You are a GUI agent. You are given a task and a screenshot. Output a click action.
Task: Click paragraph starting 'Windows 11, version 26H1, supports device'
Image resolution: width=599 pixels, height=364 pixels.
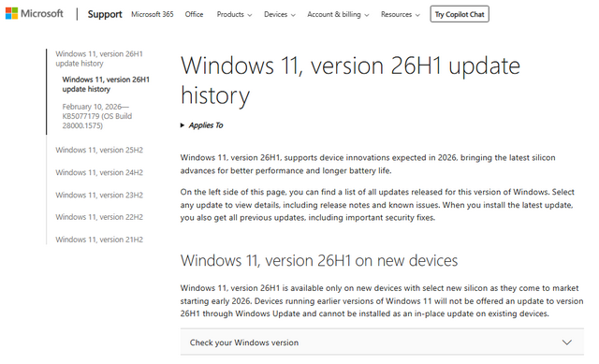368,164
